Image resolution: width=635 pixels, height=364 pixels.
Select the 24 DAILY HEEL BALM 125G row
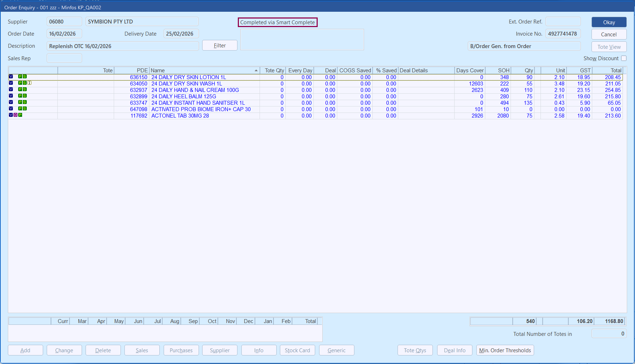click(x=184, y=97)
